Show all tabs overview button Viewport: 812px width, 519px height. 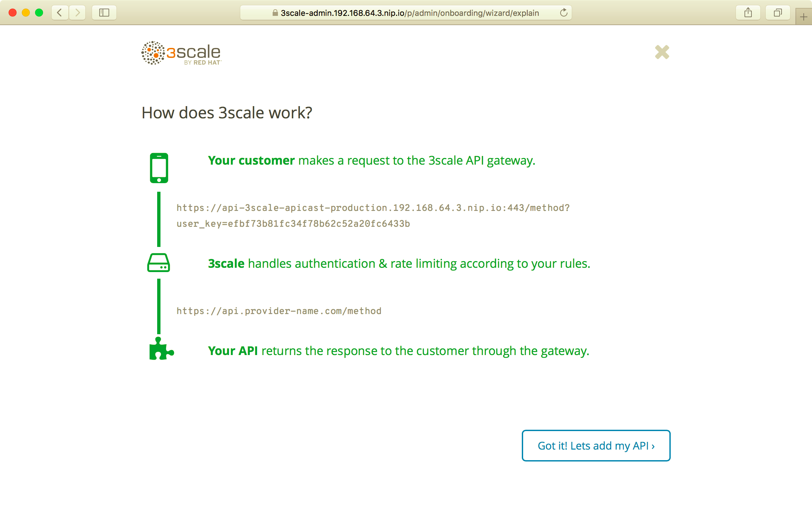[778, 13]
